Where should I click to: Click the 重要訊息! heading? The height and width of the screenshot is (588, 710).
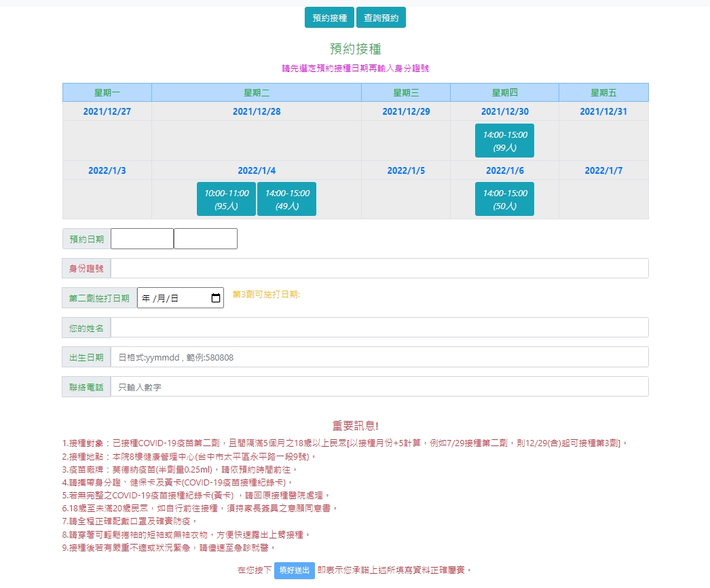[355, 425]
